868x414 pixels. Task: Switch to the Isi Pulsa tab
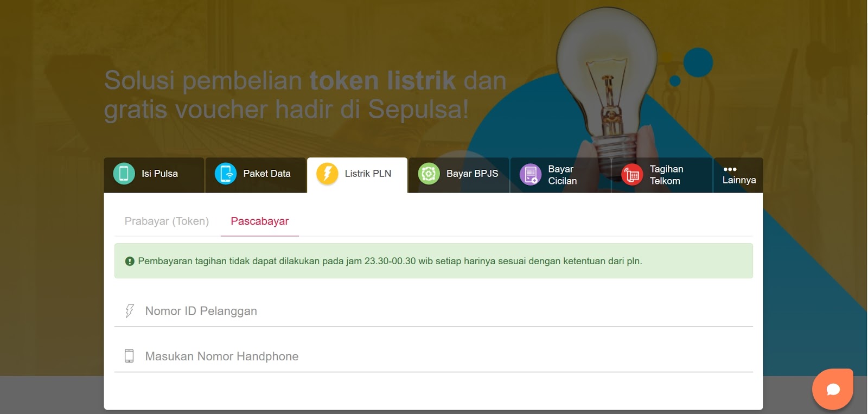click(154, 175)
